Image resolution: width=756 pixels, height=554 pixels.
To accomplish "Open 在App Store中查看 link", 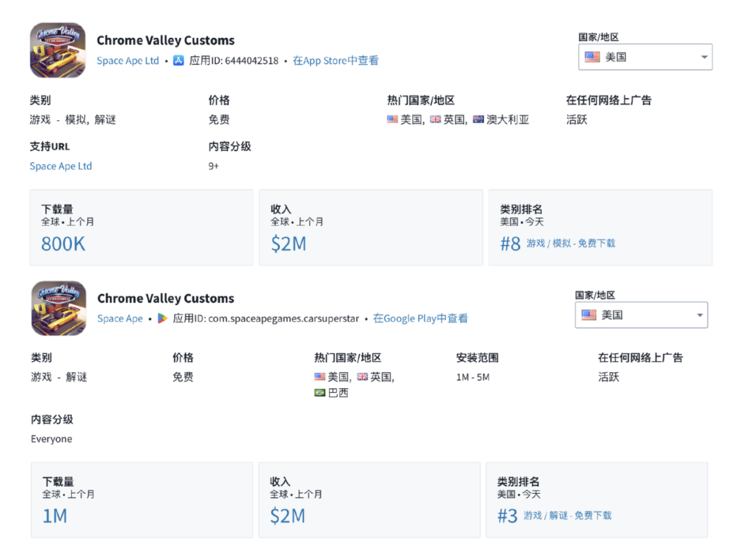I will click(x=336, y=61).
